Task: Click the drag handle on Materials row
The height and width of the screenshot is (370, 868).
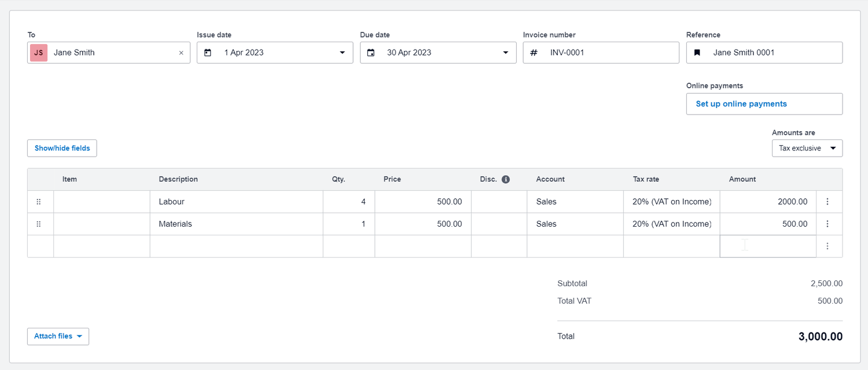Action: (39, 224)
